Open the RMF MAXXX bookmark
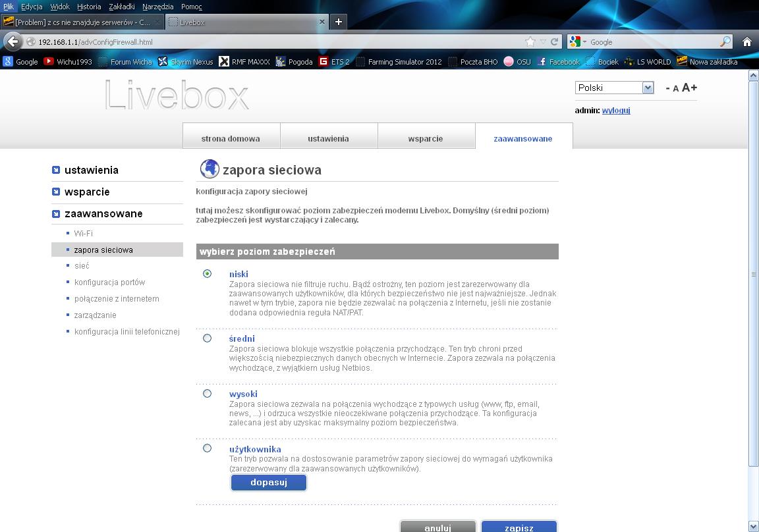 pyautogui.click(x=244, y=61)
